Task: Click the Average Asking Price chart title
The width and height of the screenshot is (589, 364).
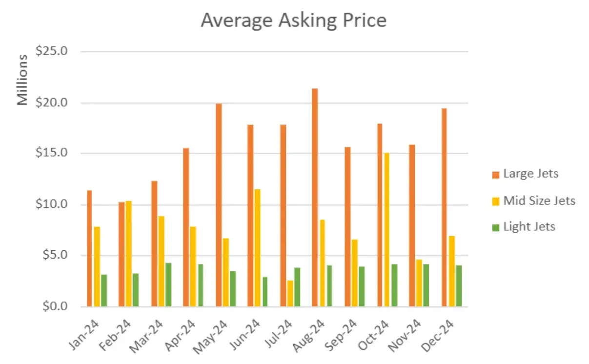Action: [293, 20]
